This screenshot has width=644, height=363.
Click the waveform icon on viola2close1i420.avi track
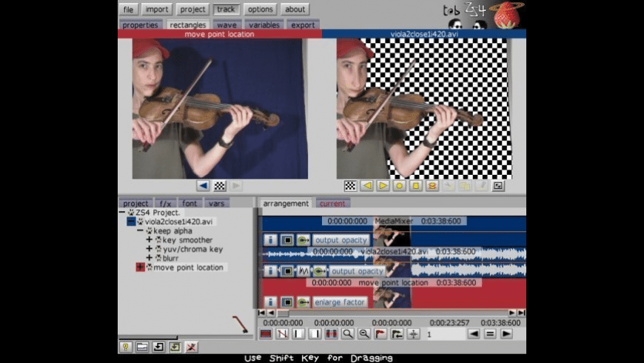pyautogui.click(x=303, y=271)
